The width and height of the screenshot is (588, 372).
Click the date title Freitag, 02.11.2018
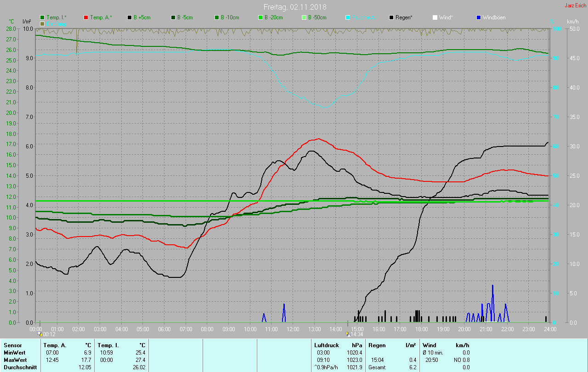tap(295, 7)
